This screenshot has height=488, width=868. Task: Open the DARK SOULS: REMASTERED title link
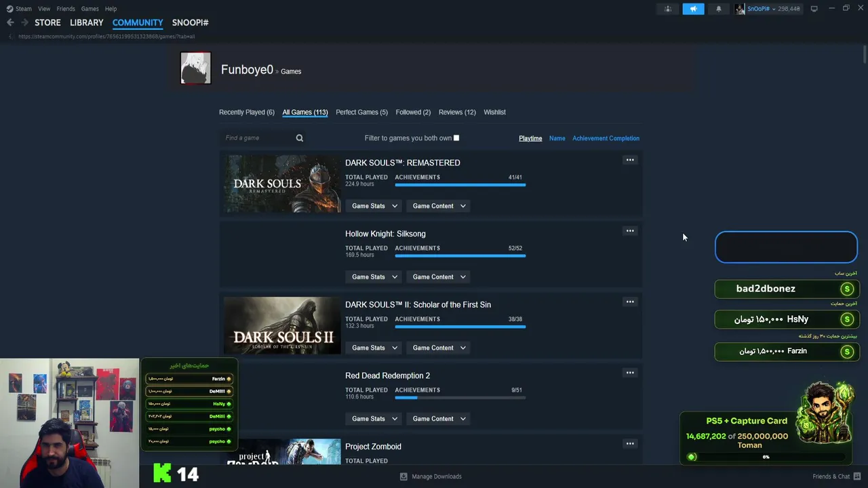(x=403, y=163)
